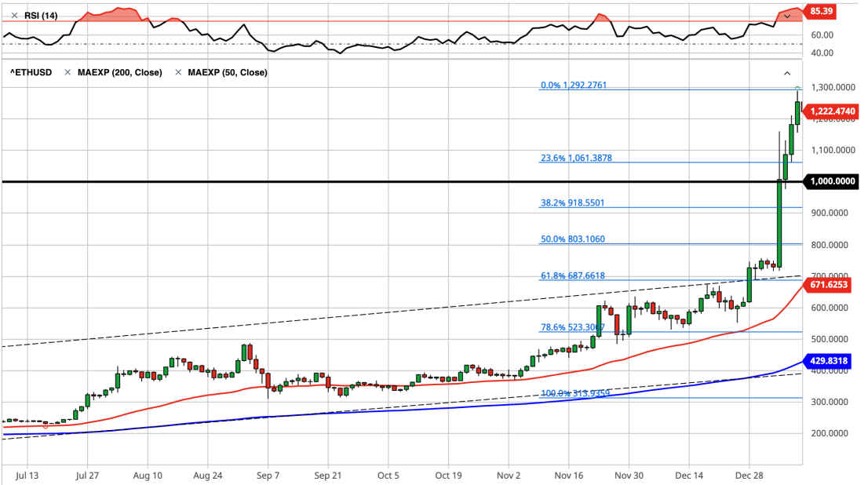Click the RSI 60.00 axis label

[x=822, y=35]
